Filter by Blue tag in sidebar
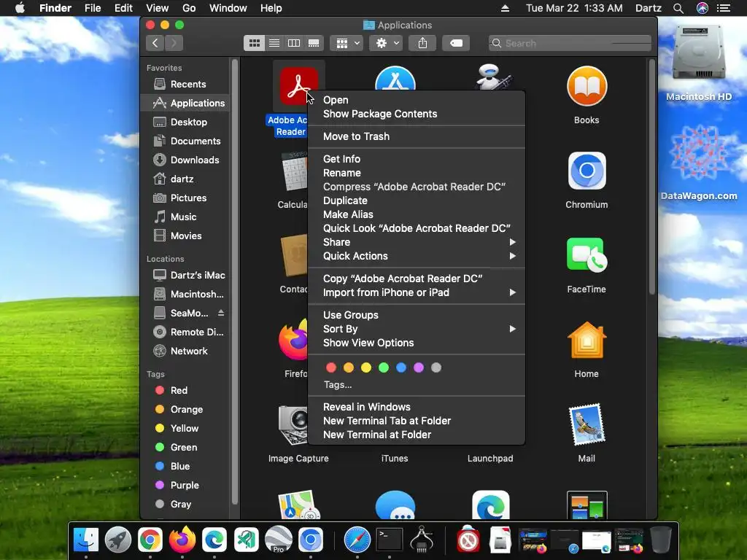The width and height of the screenshot is (747, 560). pyautogui.click(x=186, y=466)
